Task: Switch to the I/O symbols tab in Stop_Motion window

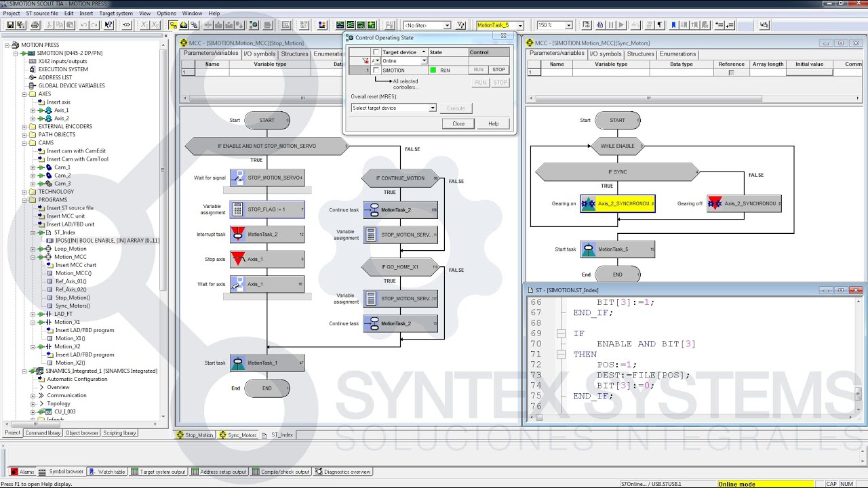Action: [260, 54]
